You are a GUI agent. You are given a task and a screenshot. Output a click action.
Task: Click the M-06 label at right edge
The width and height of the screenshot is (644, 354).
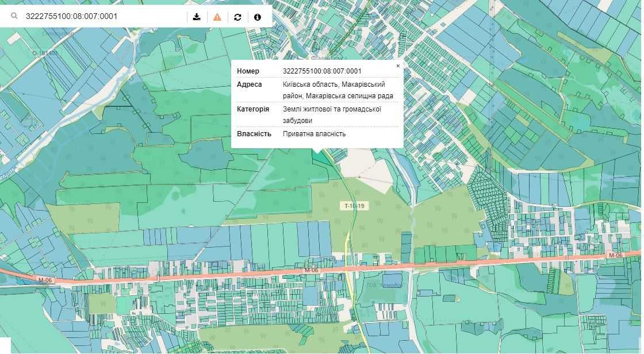(615, 255)
